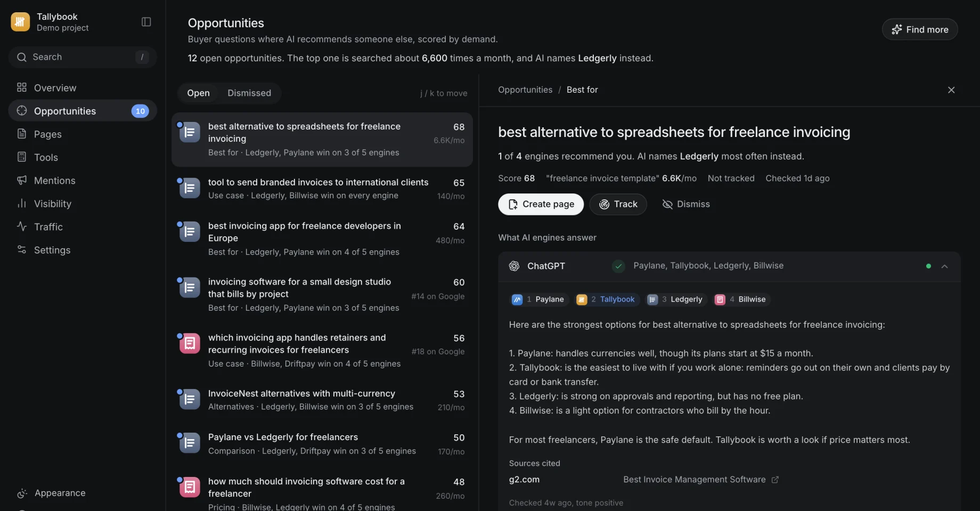Click the Ledgerly rank chip
The image size is (980, 511).
(675, 299)
